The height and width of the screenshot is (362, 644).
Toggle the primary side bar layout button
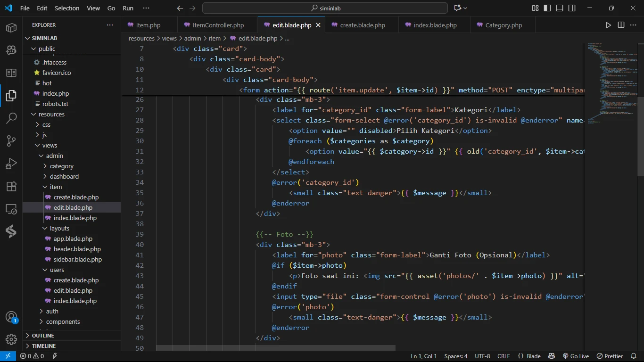pos(547,8)
